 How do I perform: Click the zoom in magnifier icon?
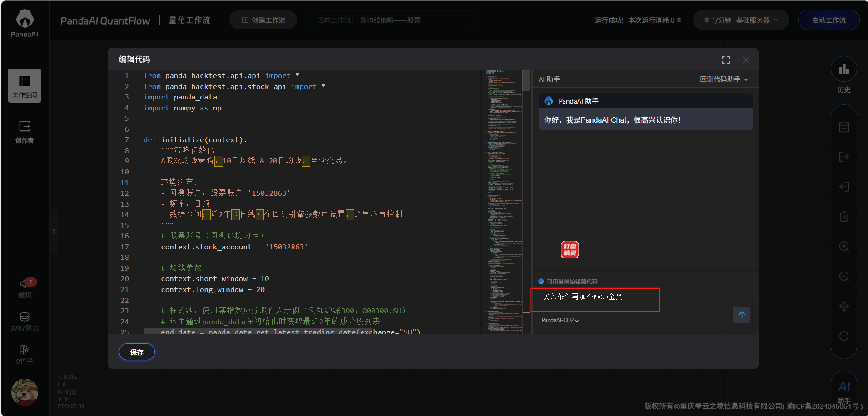pyautogui.click(x=844, y=246)
